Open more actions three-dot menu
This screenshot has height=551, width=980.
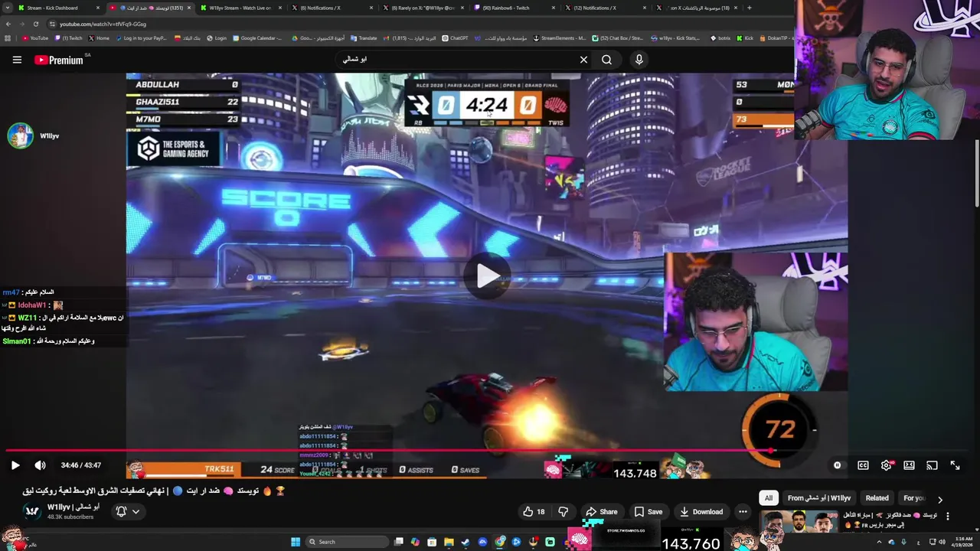[x=743, y=512]
